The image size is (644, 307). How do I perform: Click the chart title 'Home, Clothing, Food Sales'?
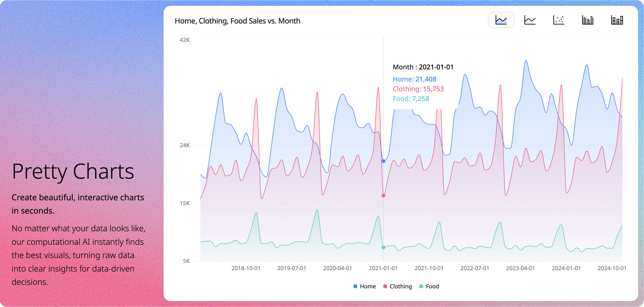[237, 21]
